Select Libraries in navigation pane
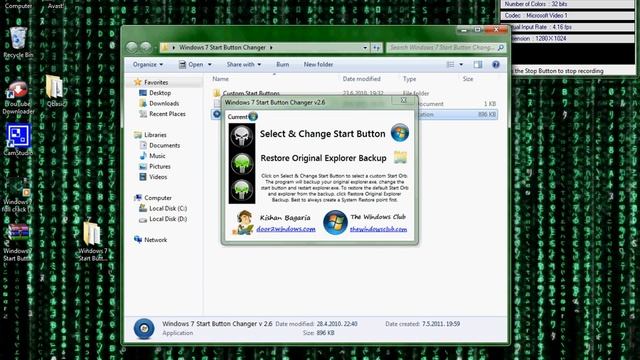 click(155, 135)
